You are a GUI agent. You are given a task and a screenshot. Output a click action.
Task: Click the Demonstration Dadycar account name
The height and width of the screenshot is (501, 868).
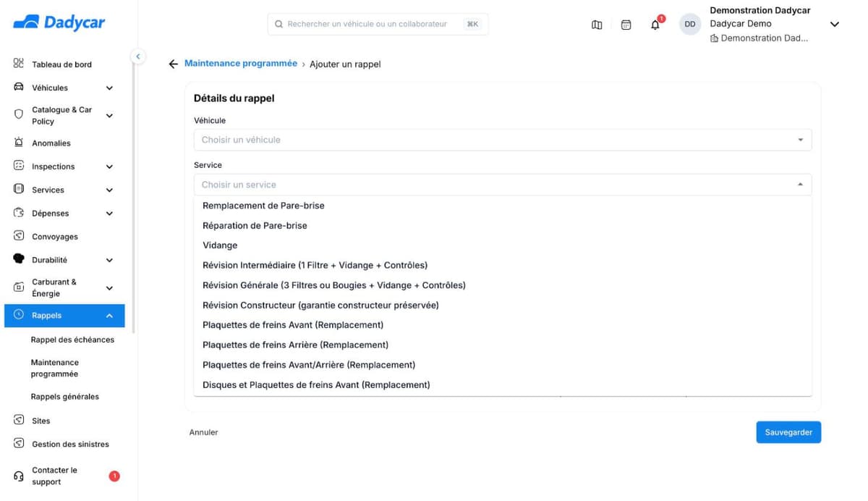click(x=759, y=10)
